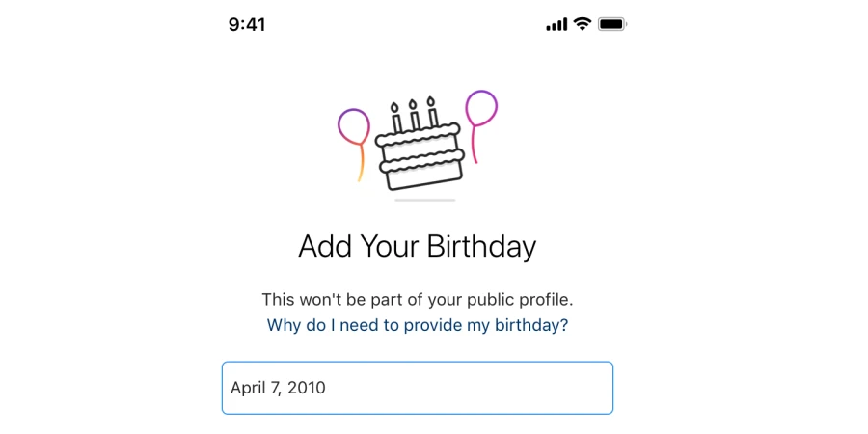
Task: Tap the battery indicator icon
Action: tap(611, 24)
